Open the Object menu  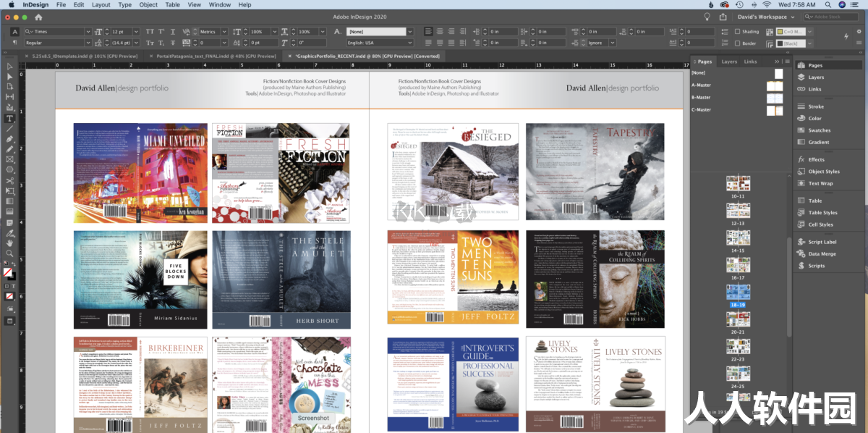[148, 4]
